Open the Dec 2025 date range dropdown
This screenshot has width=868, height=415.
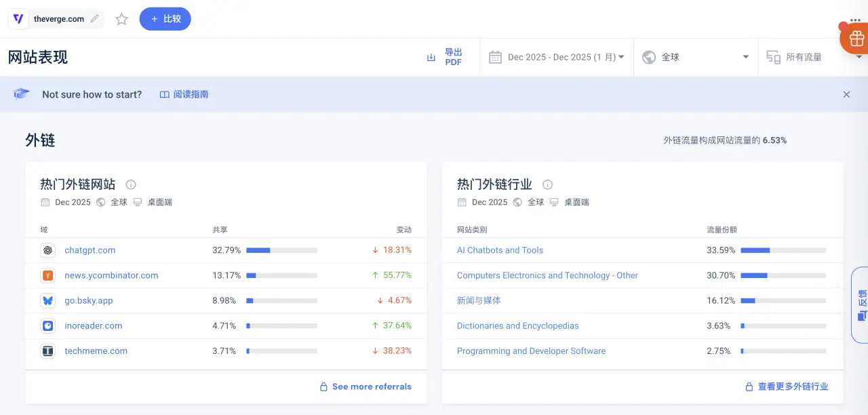[557, 57]
